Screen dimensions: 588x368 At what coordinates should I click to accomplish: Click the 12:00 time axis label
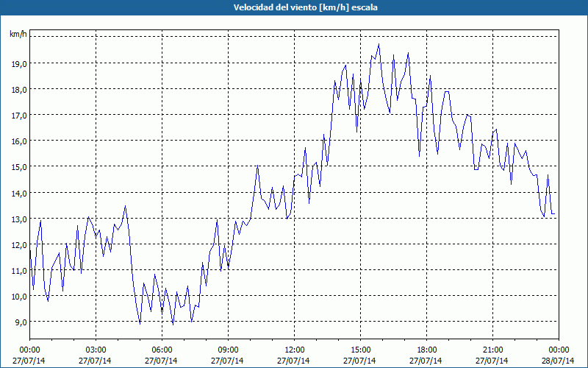point(294,350)
